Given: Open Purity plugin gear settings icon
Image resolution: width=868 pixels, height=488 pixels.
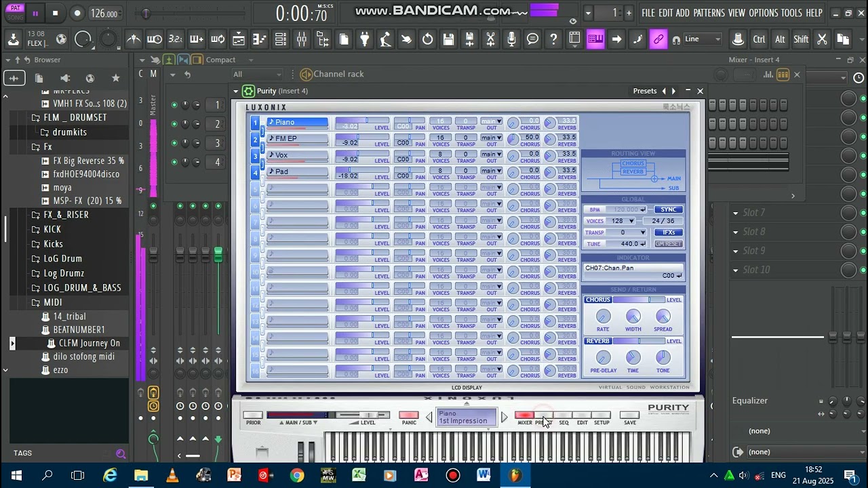Looking at the screenshot, I should (x=248, y=91).
